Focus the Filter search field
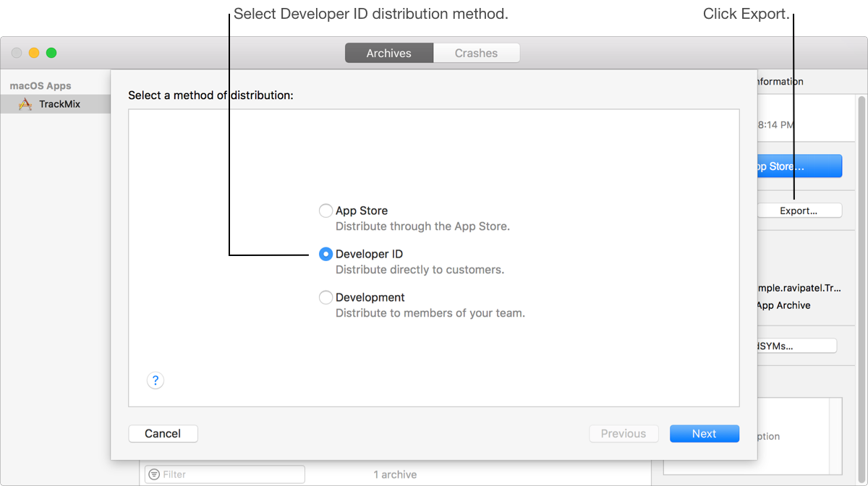The width and height of the screenshot is (868, 486). (225, 474)
